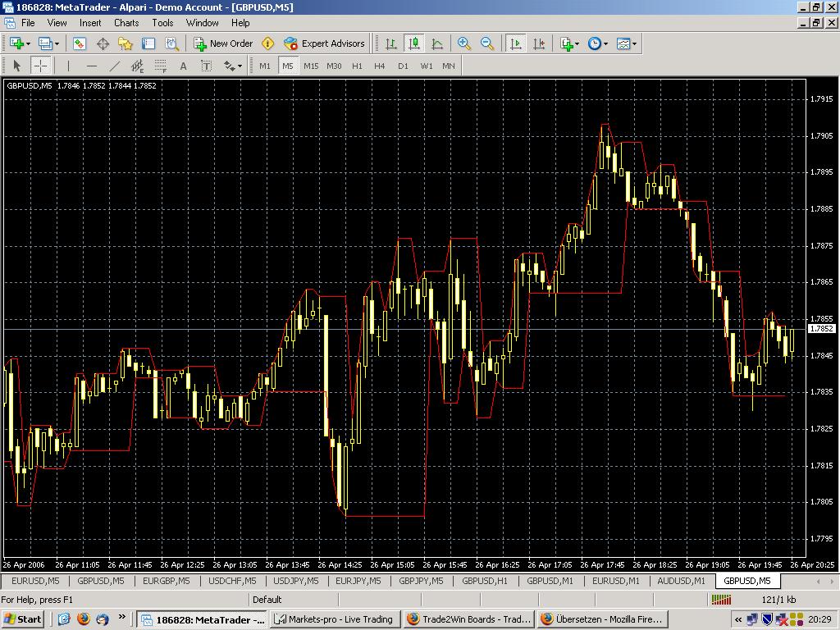
Task: Select the trendline drawing tool
Action: 115,66
